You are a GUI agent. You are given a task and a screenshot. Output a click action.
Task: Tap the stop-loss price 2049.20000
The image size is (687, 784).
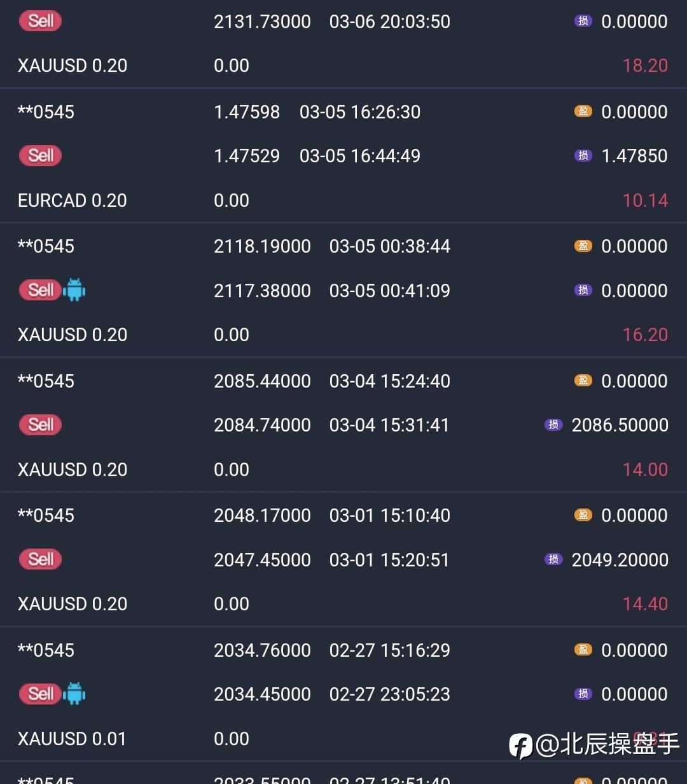(x=620, y=560)
